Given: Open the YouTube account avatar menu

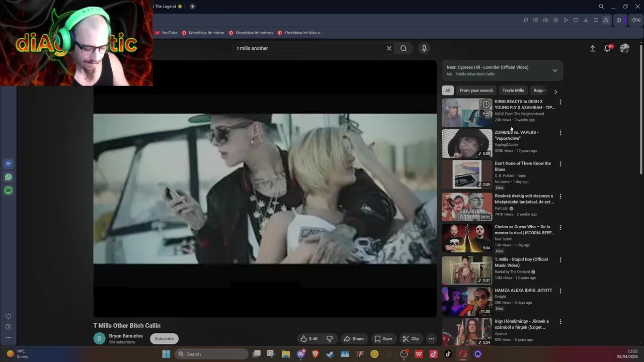Looking at the screenshot, I should [624, 48].
